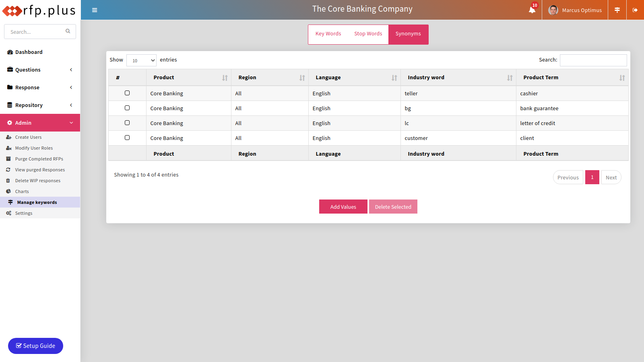The width and height of the screenshot is (644, 362).
Task: Click the Delete Selected button
Action: click(x=393, y=207)
